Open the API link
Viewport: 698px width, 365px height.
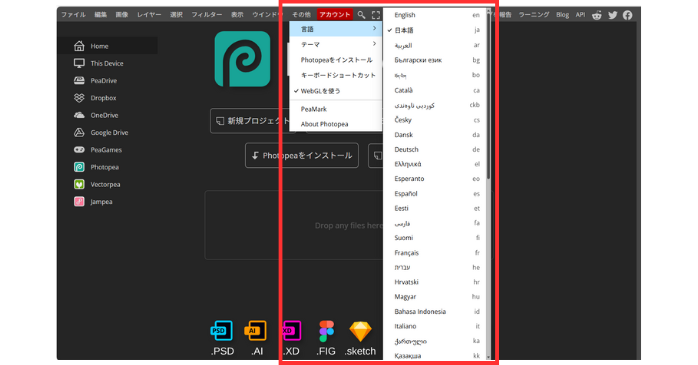(580, 15)
